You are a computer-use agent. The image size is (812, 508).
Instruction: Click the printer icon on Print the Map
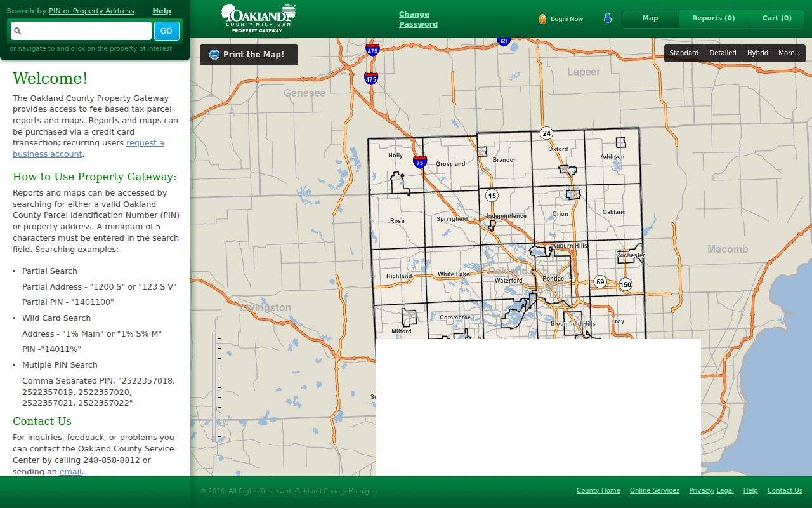[x=214, y=55]
